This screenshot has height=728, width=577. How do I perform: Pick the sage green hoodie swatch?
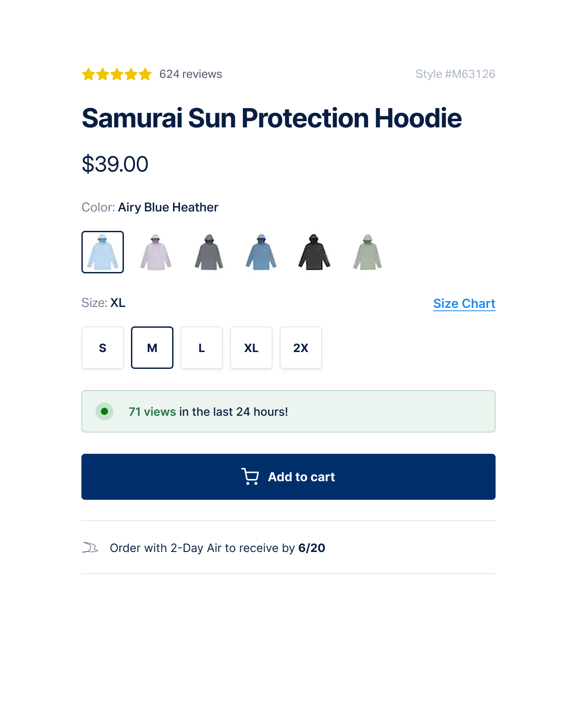click(x=365, y=252)
